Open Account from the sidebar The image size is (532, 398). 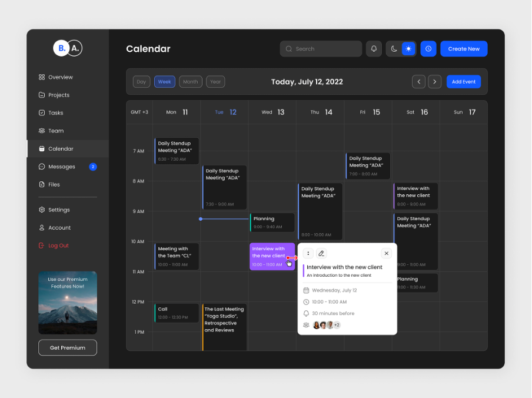[68, 228]
